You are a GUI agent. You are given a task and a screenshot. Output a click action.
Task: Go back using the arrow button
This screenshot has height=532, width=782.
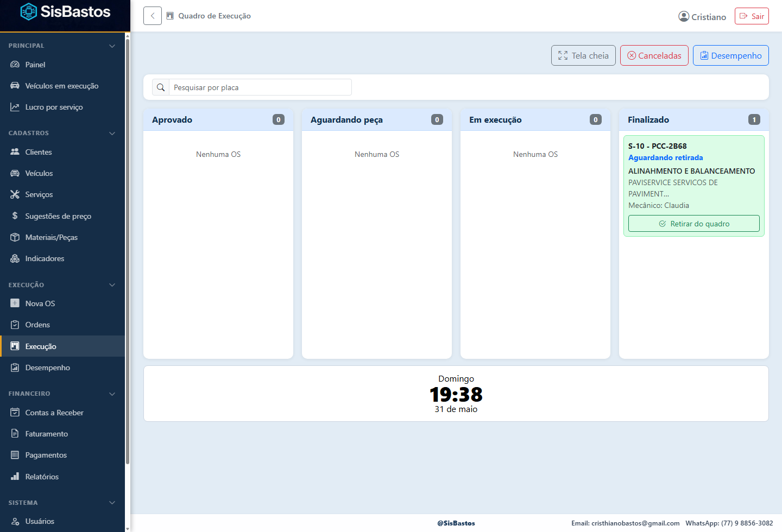[153, 16]
